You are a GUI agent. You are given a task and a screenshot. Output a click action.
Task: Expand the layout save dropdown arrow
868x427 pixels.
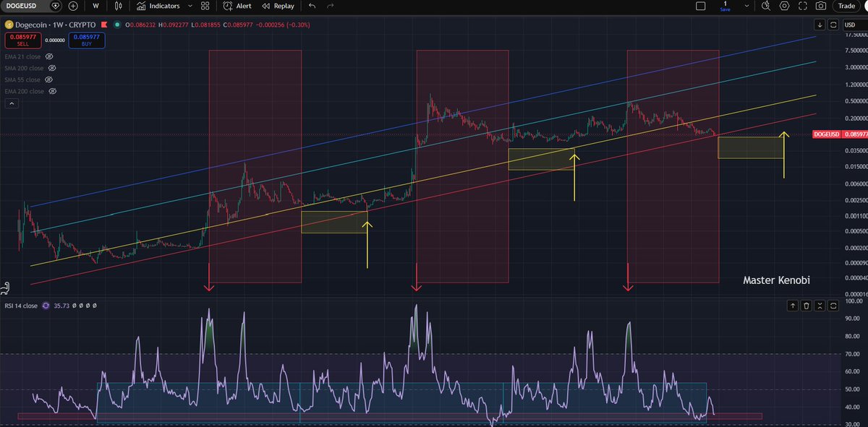pyautogui.click(x=746, y=6)
